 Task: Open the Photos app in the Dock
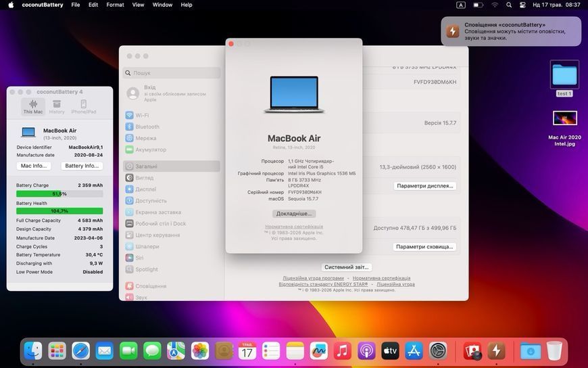[200, 352]
